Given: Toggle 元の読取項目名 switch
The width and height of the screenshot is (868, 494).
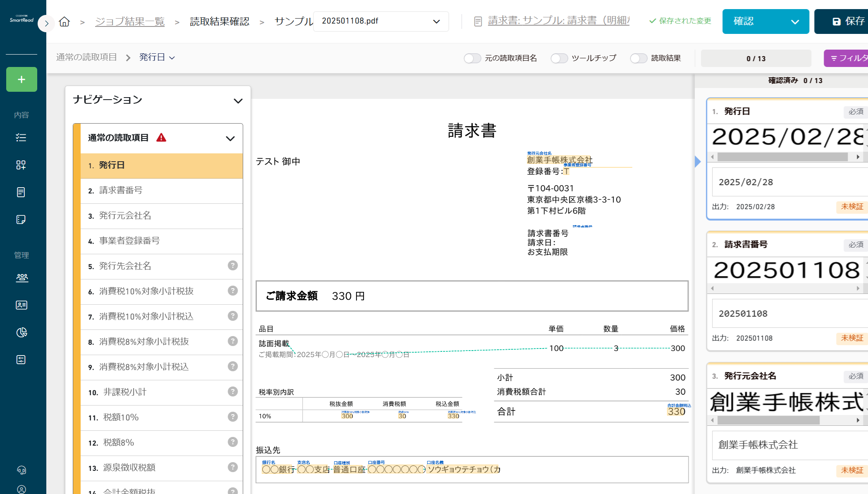Looking at the screenshot, I should click(x=472, y=58).
